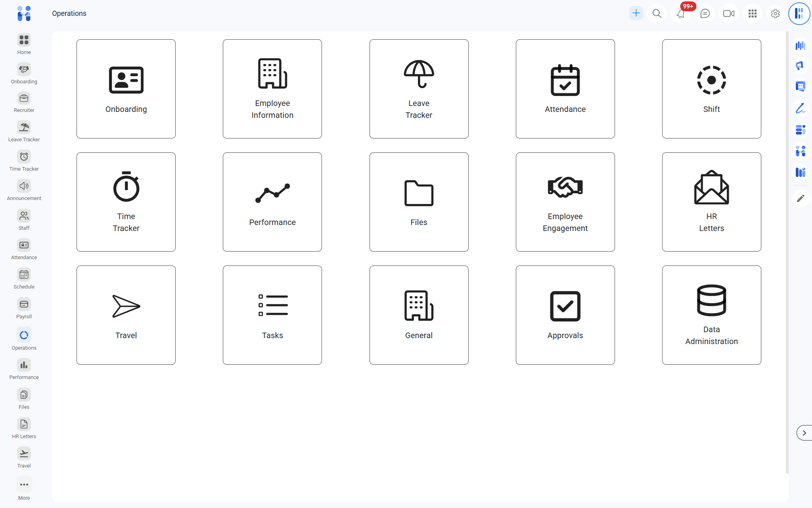Open the Approvals checkbox tile
This screenshot has width=812, height=508.
click(565, 315)
